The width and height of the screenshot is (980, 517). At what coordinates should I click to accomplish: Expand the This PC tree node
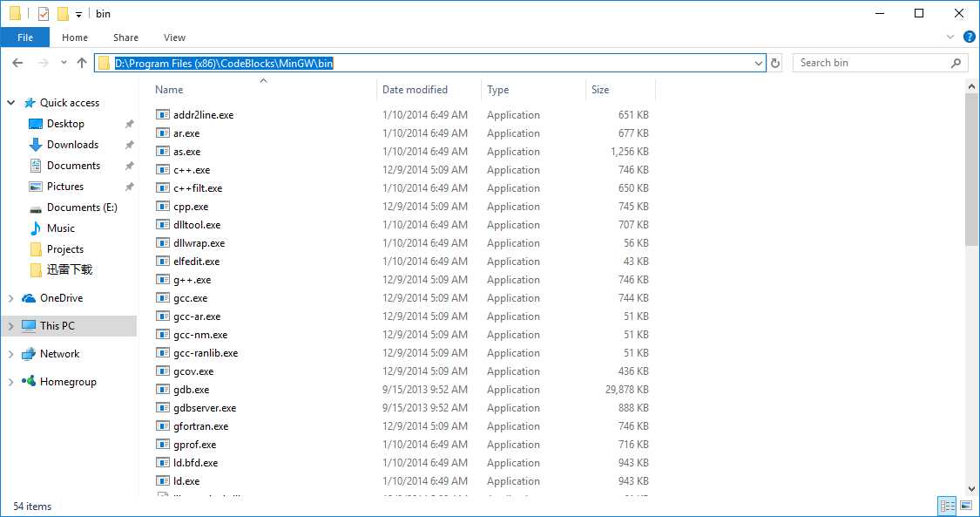(11, 326)
